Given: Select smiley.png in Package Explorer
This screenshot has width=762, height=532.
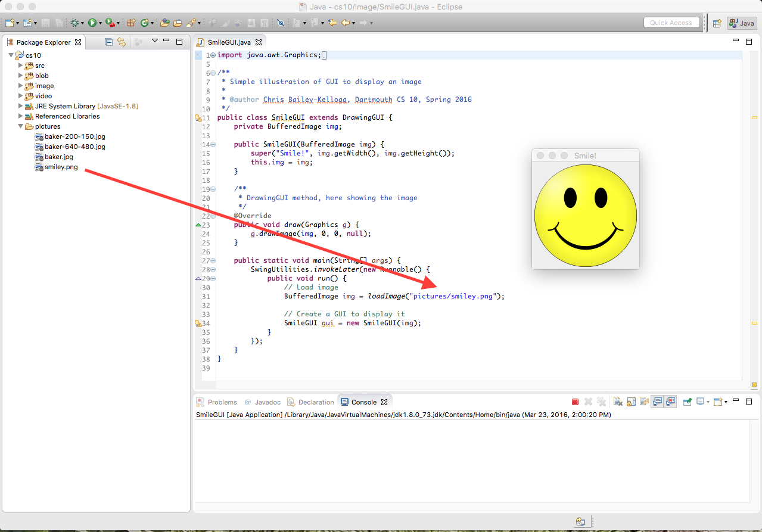Looking at the screenshot, I should tap(61, 167).
